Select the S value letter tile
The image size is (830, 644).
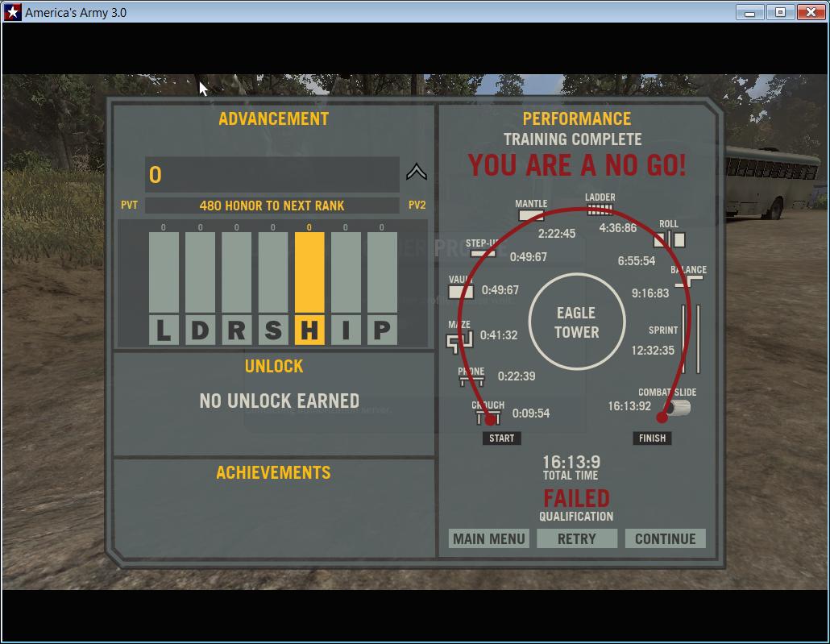pos(273,330)
